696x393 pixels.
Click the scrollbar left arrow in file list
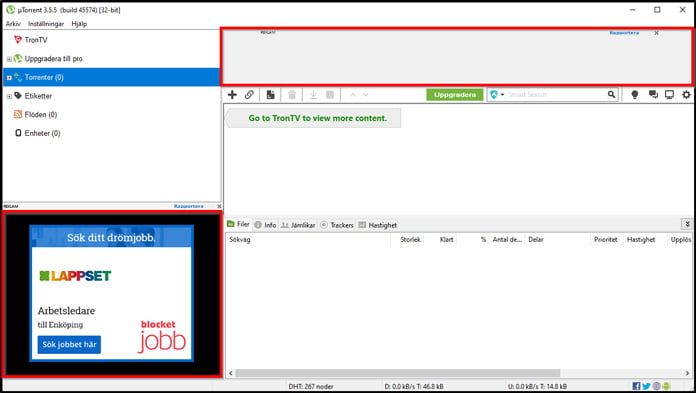click(x=230, y=373)
